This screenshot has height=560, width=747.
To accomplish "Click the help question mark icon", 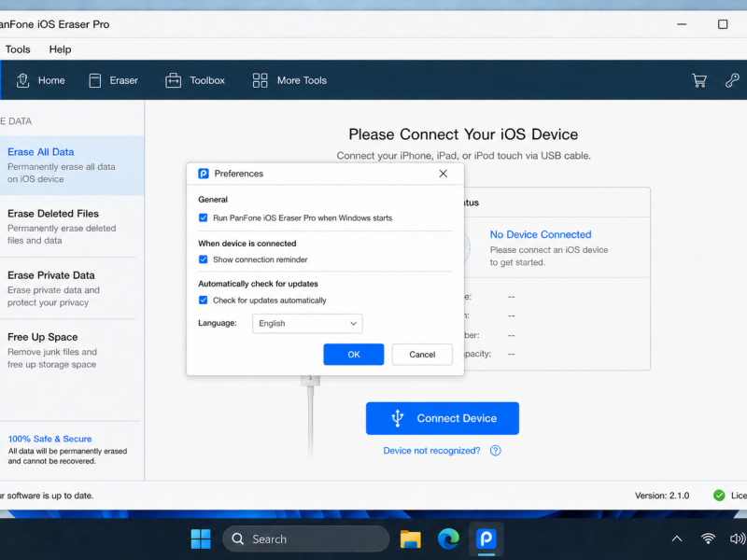I will (x=496, y=451).
